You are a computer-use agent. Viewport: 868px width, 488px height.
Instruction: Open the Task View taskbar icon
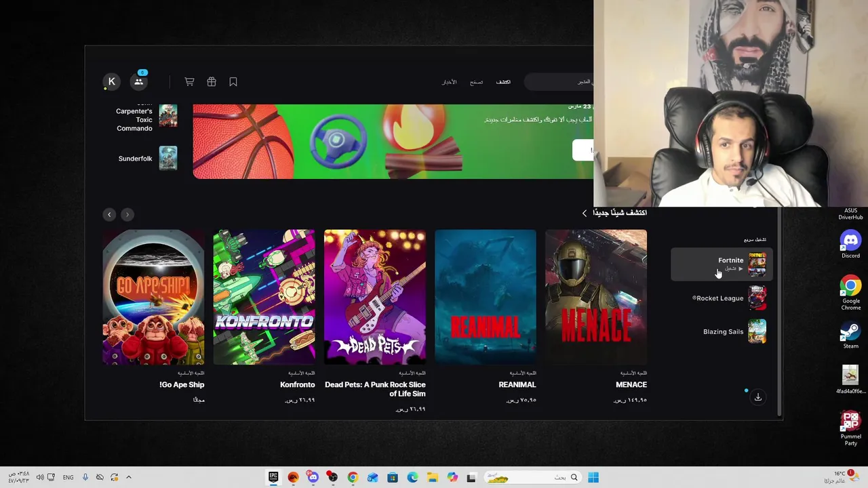tap(472, 477)
